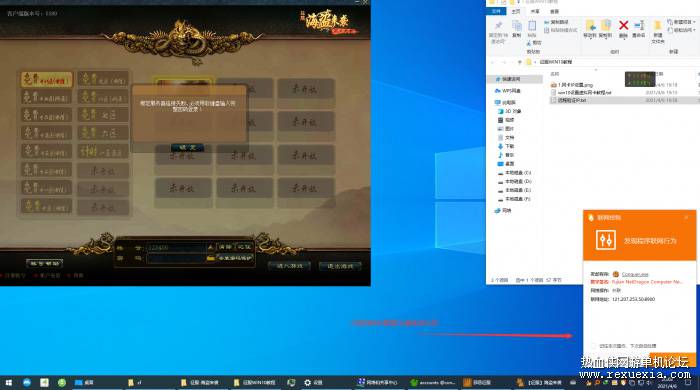Click the password input field
The image size is (700, 390).
[176, 258]
